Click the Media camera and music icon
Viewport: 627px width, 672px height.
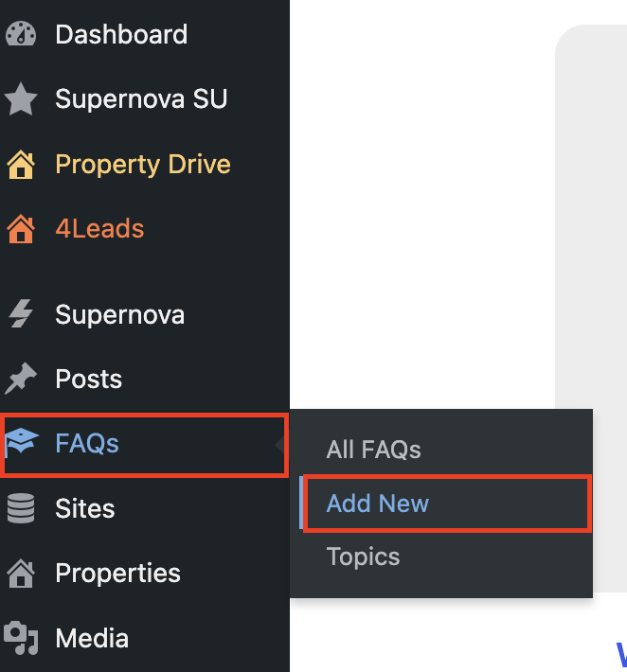21,638
